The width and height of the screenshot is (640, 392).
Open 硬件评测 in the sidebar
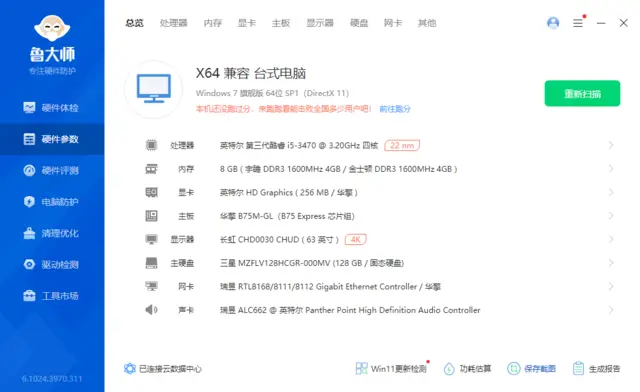click(52, 170)
